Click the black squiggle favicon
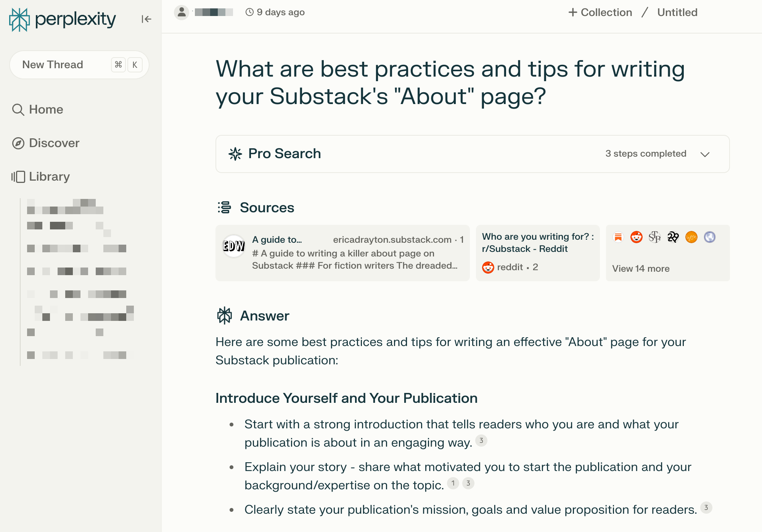762x532 pixels. point(673,237)
